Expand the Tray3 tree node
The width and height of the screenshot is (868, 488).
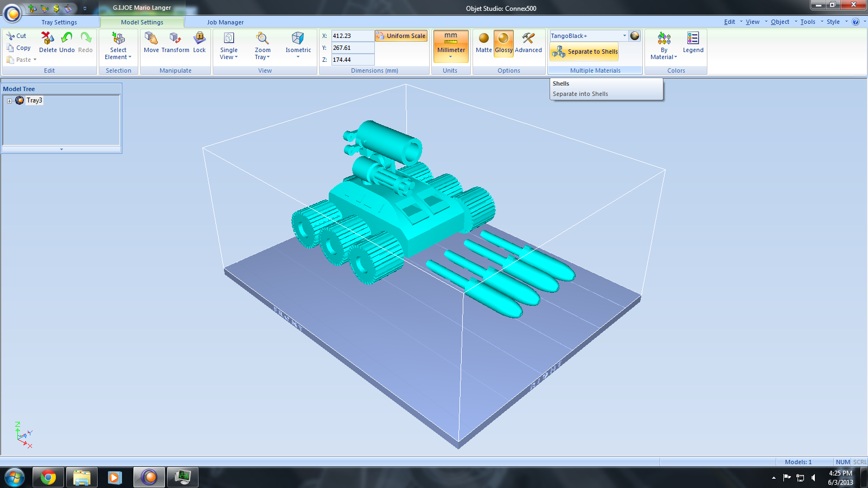[x=9, y=101]
